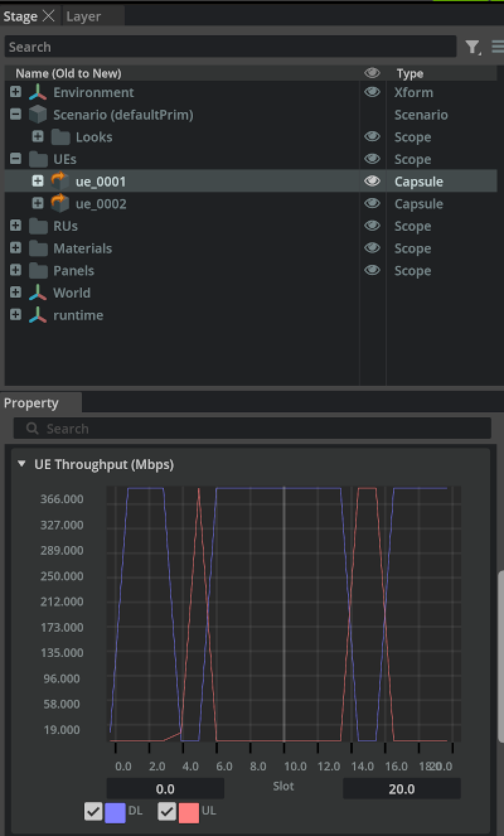Viewport: 504px width, 836px height.
Task: Click the Materials folder icon
Action: pos(38,248)
